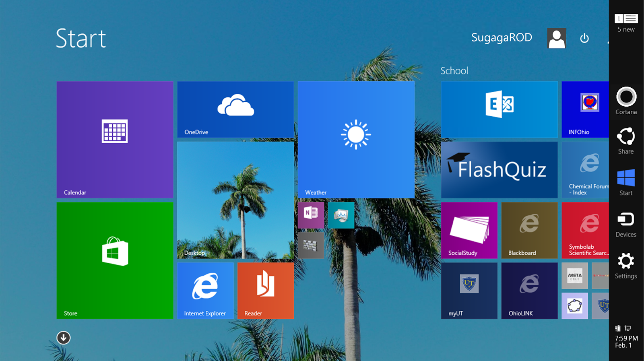Open the small UT shield tile below Symbolab
This screenshot has height=361, width=644.
(601, 306)
